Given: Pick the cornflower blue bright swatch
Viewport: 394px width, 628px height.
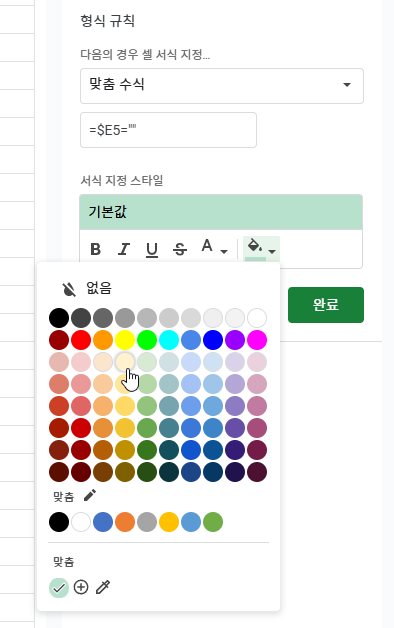Looking at the screenshot, I should pyautogui.click(x=191, y=340).
